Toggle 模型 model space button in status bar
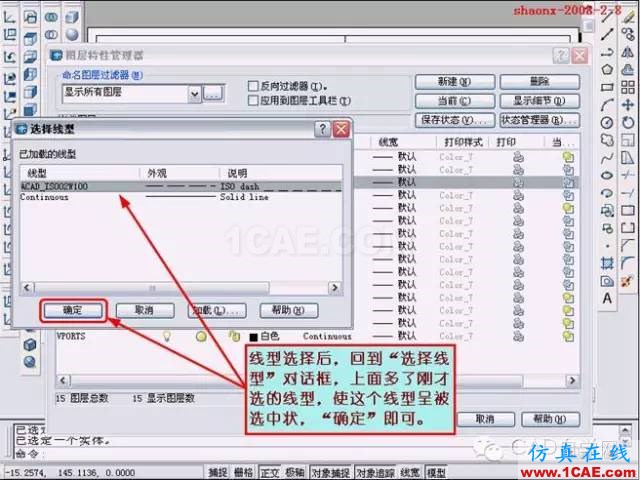This screenshot has height=480, width=640. pyautogui.click(x=436, y=472)
